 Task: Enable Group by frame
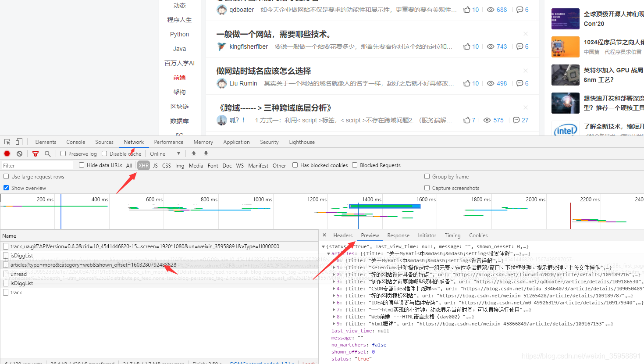(x=427, y=176)
